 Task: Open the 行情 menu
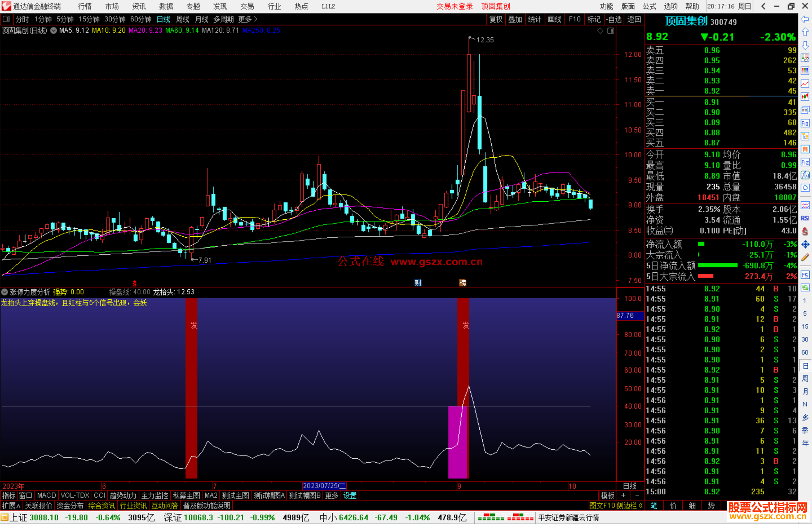pos(85,6)
